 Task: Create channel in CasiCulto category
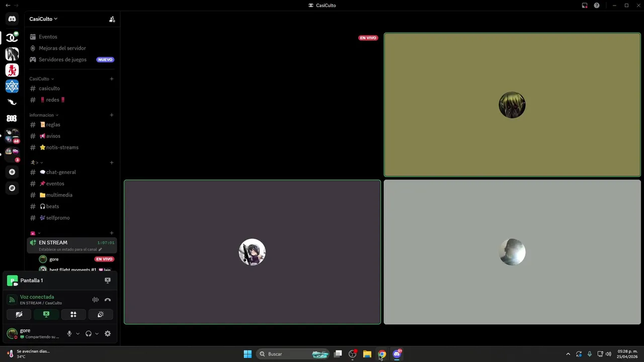[x=112, y=79]
